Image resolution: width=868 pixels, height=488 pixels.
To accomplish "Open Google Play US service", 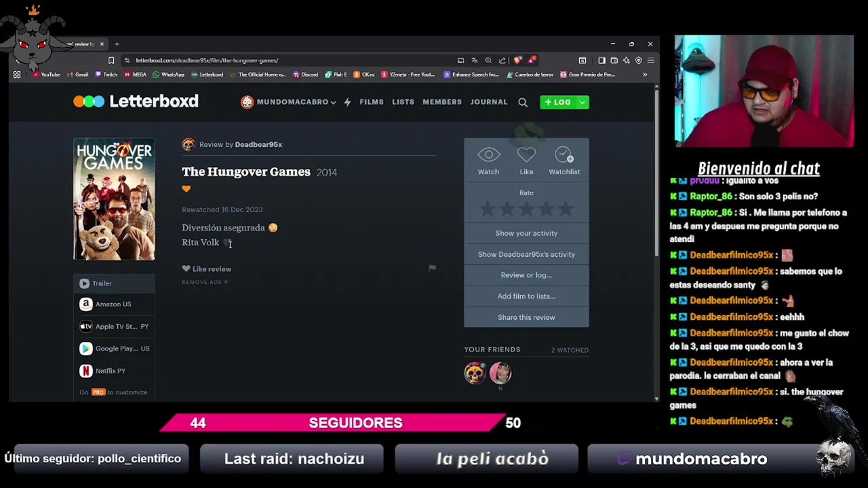I will click(x=114, y=348).
